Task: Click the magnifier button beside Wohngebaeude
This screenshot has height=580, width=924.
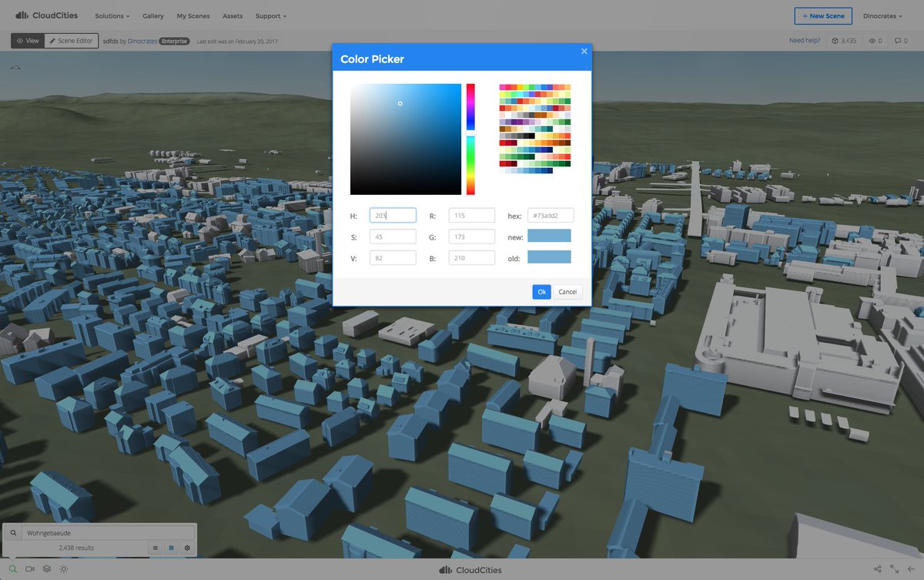Action: pyautogui.click(x=13, y=532)
